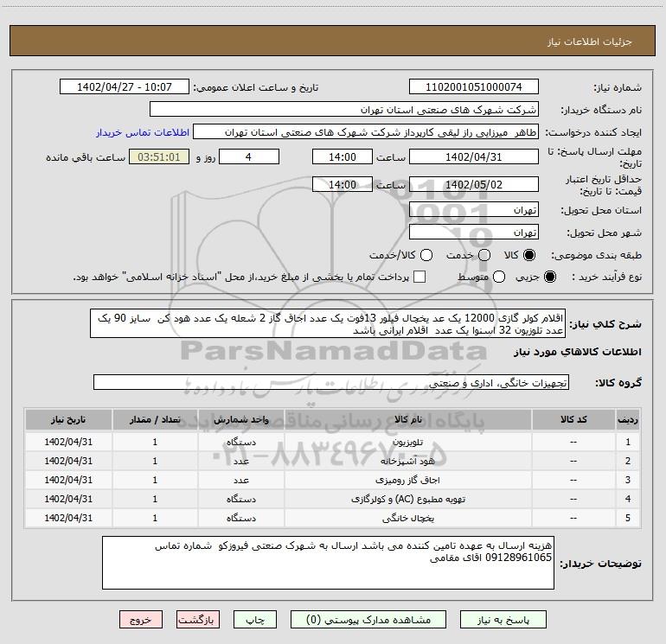Click the بازگشت back button
Screen dimensions: 666x644
coord(198,620)
